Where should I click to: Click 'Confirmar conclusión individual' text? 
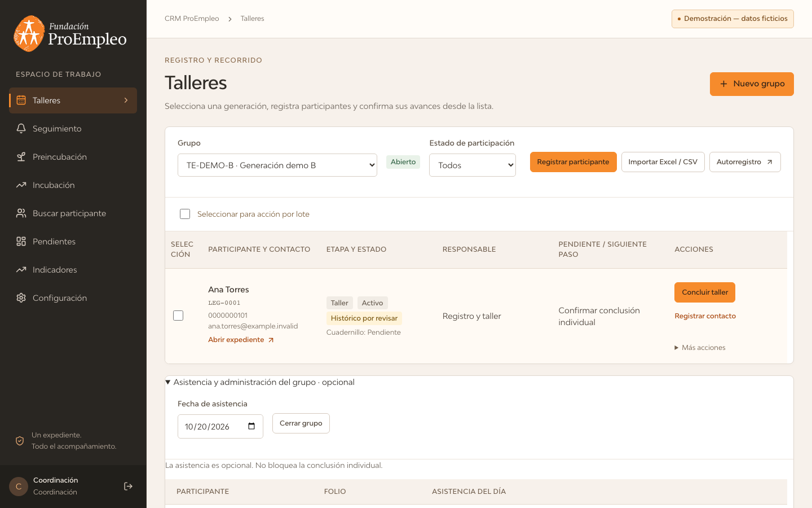599,317
